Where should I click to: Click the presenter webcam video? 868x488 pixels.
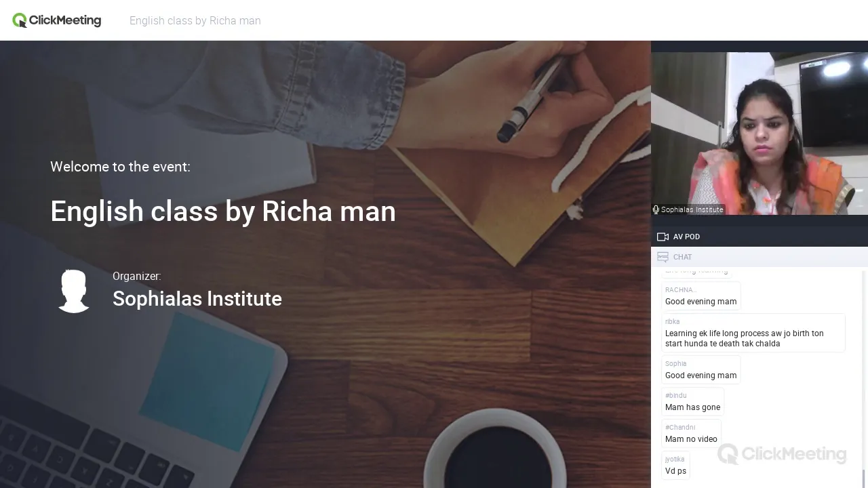click(759, 134)
